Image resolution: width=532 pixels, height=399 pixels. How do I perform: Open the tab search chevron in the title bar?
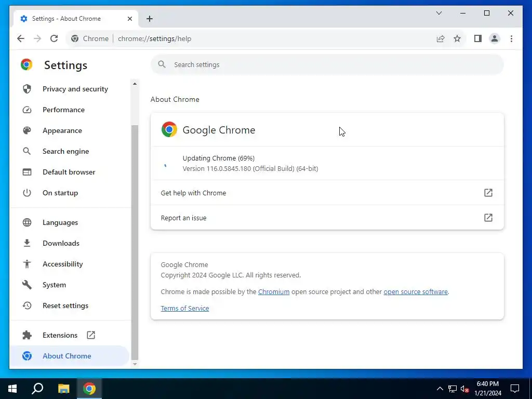click(439, 13)
